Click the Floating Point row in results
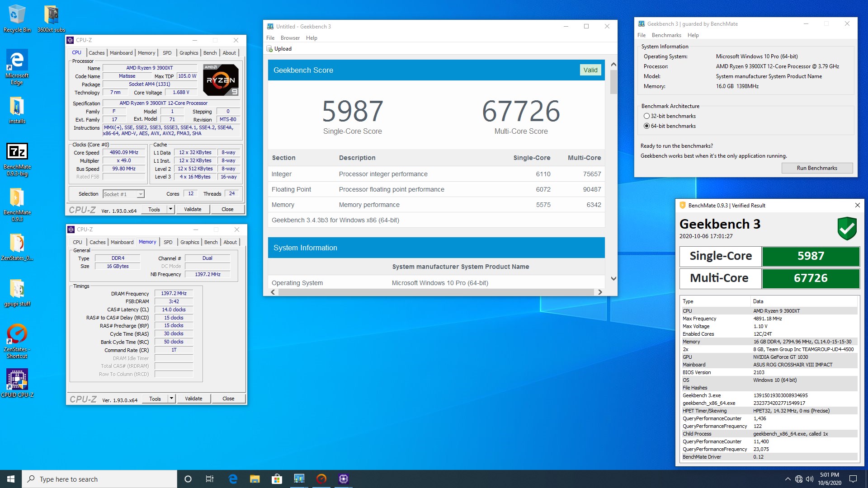868x488 pixels. (436, 189)
